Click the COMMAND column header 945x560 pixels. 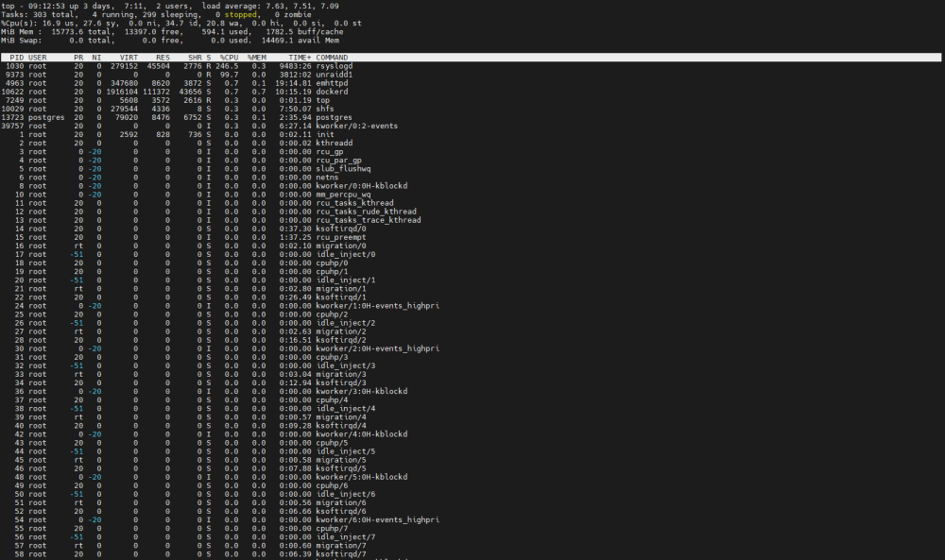point(332,58)
